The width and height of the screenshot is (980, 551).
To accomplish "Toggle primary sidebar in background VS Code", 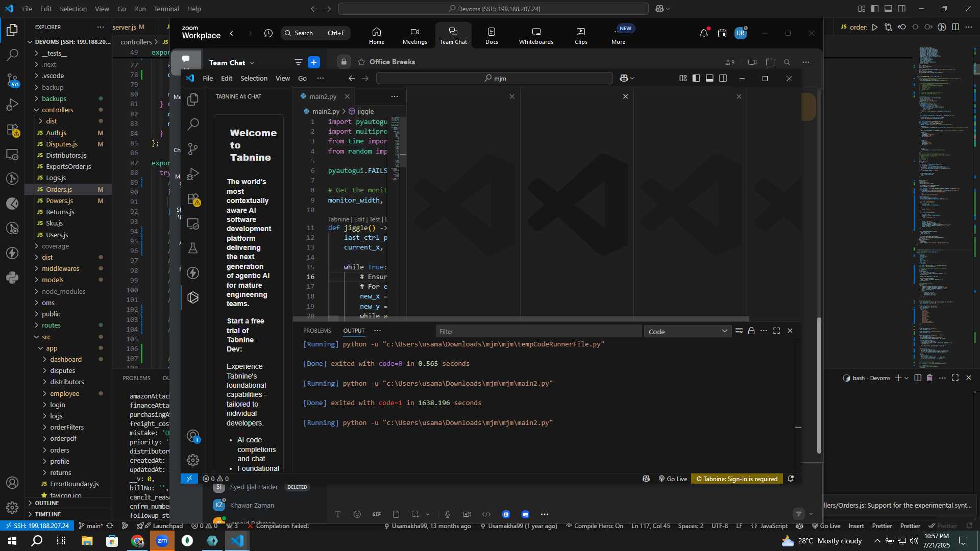I will point(875,9).
